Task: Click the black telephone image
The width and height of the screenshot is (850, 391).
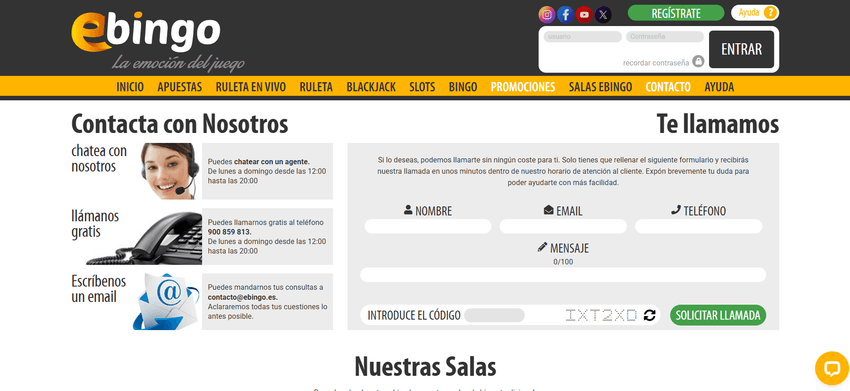Action: click(144, 238)
